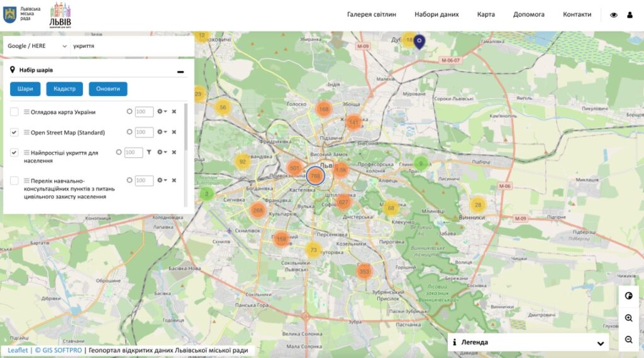The image size is (644, 358).
Task: Collapse the Набір шарів panel
Action: (x=180, y=72)
